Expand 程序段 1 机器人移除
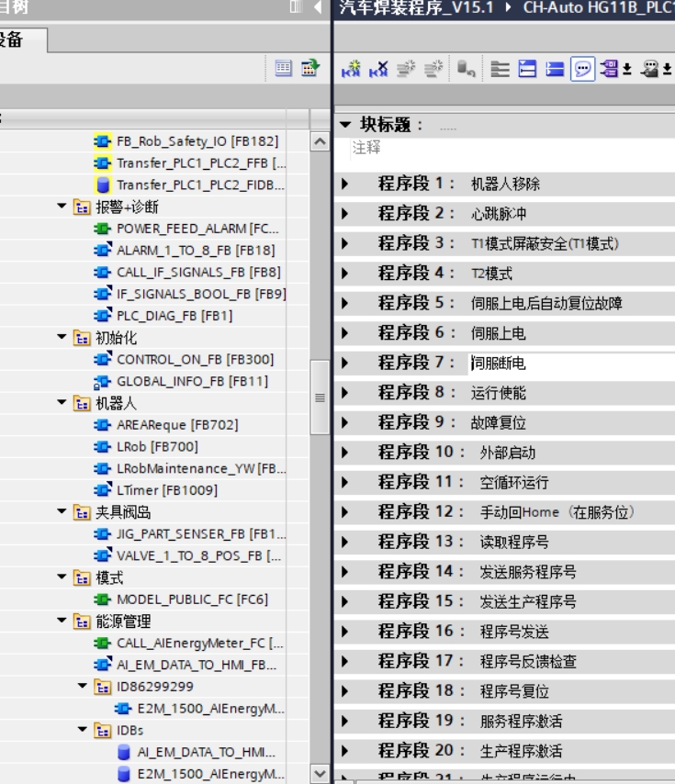 pyautogui.click(x=345, y=184)
